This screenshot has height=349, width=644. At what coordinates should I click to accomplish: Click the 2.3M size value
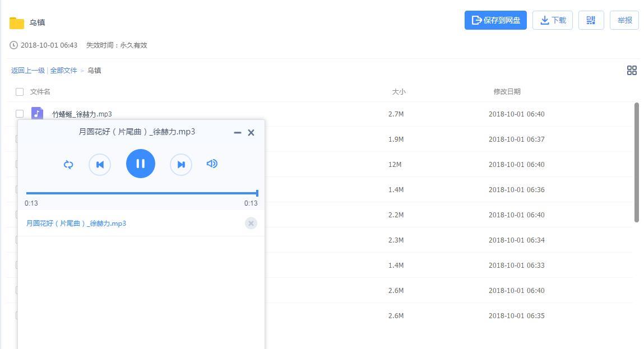(x=396, y=240)
